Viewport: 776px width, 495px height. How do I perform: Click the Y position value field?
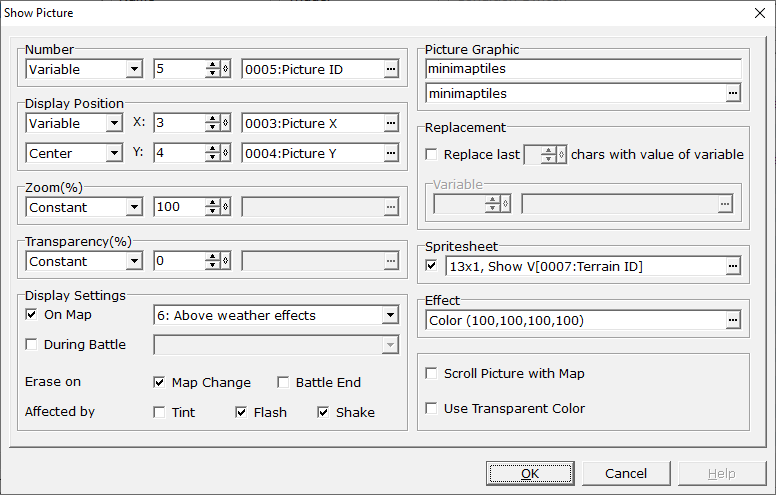[x=179, y=153]
